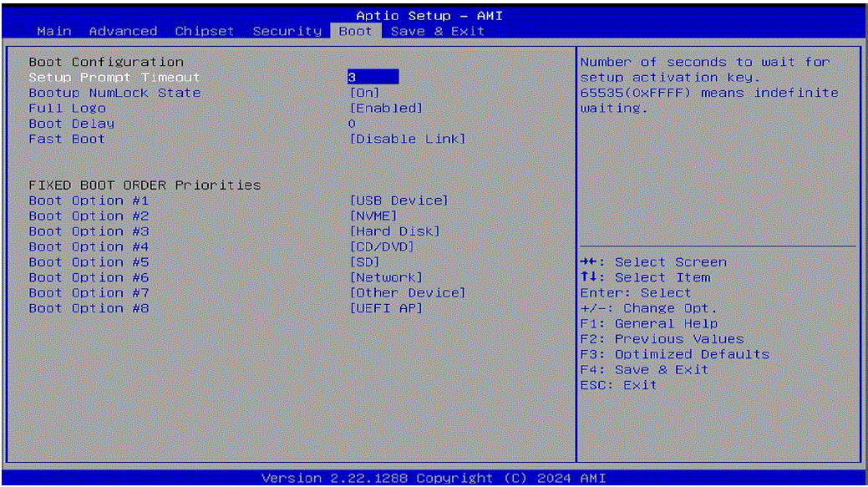The width and height of the screenshot is (868, 487).
Task: Click the Boot Delay value 0
Action: coord(352,124)
